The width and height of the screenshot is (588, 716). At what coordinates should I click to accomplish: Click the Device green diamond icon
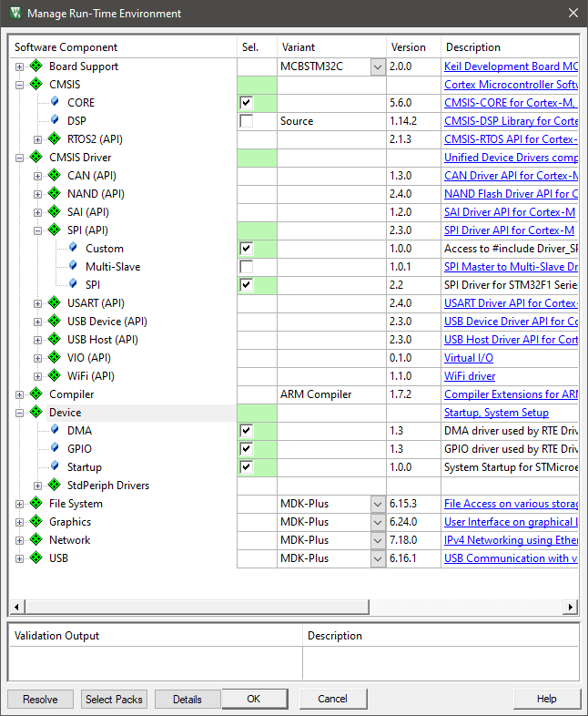pos(36,412)
